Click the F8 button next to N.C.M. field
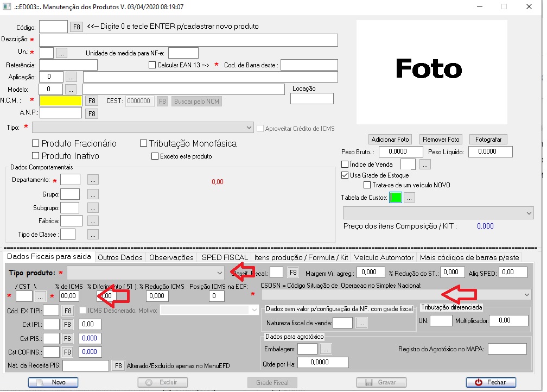547x392 pixels. click(92, 101)
